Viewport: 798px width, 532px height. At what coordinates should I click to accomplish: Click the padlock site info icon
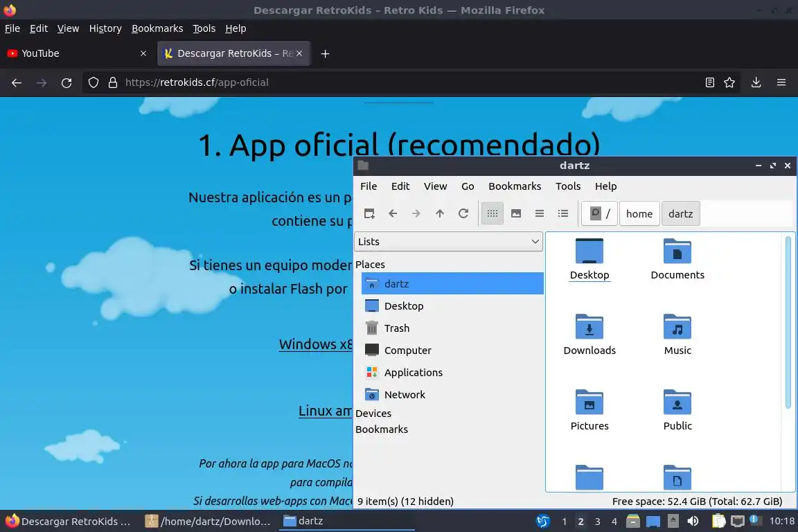point(113,82)
